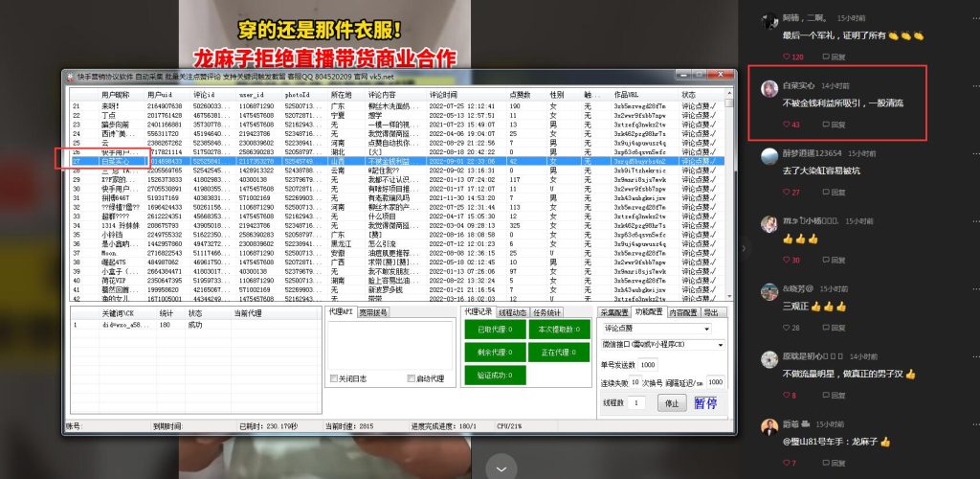Reply to 阿畅's comment

(834, 57)
